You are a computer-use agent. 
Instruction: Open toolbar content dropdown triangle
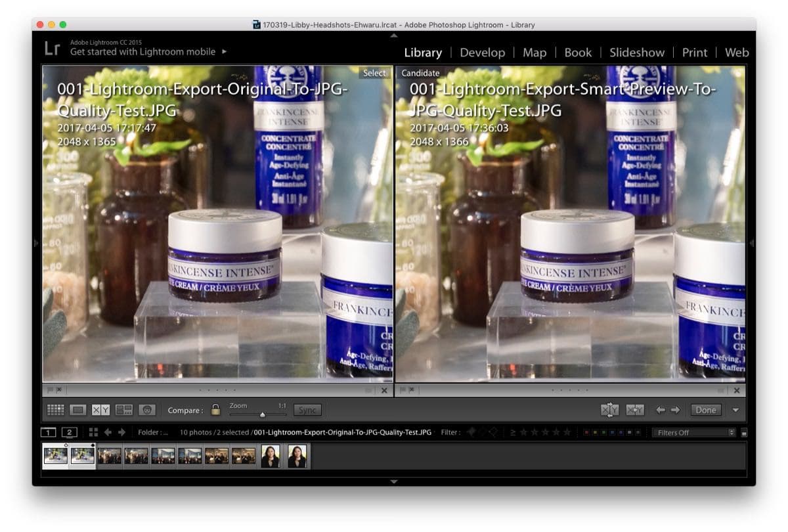click(735, 410)
